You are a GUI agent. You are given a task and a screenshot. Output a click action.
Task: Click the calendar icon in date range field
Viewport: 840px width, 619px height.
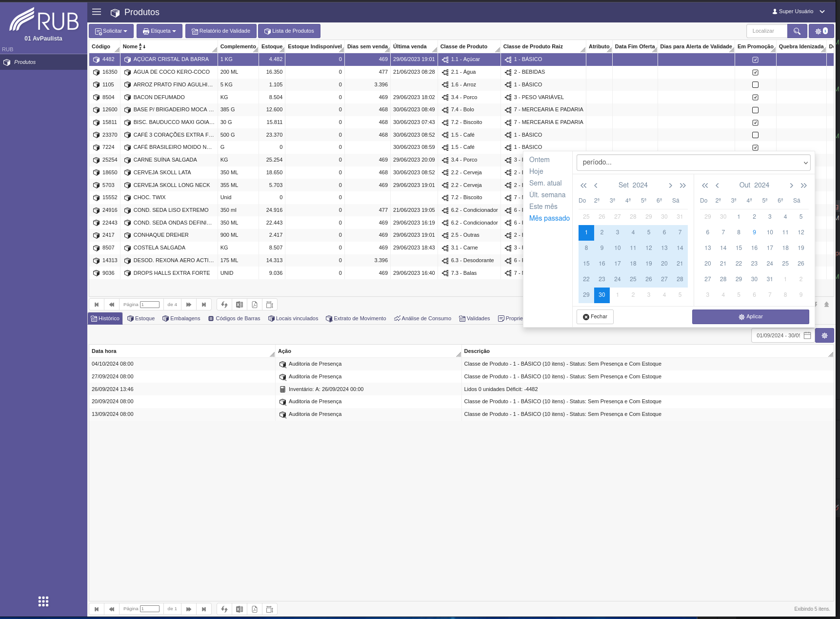[x=807, y=335]
